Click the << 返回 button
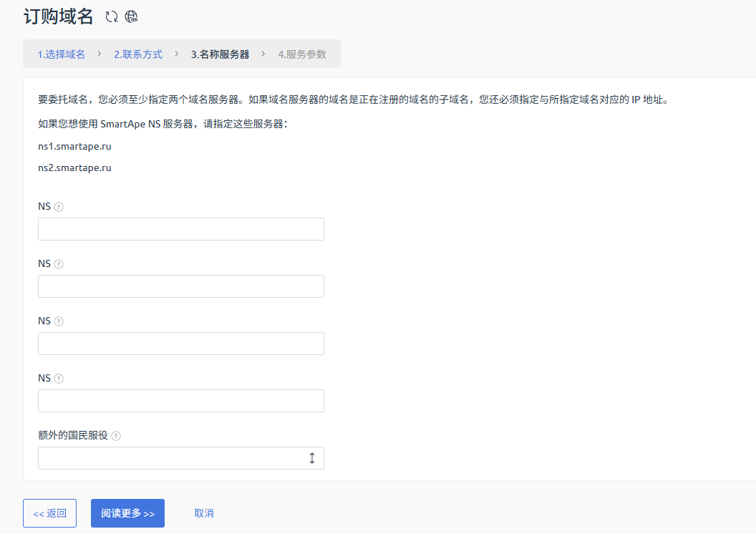 pos(50,513)
